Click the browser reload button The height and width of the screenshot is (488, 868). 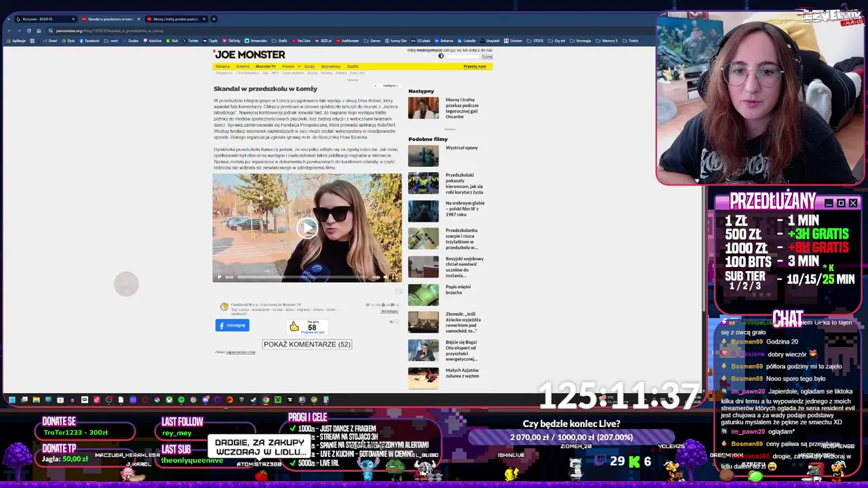(x=28, y=30)
